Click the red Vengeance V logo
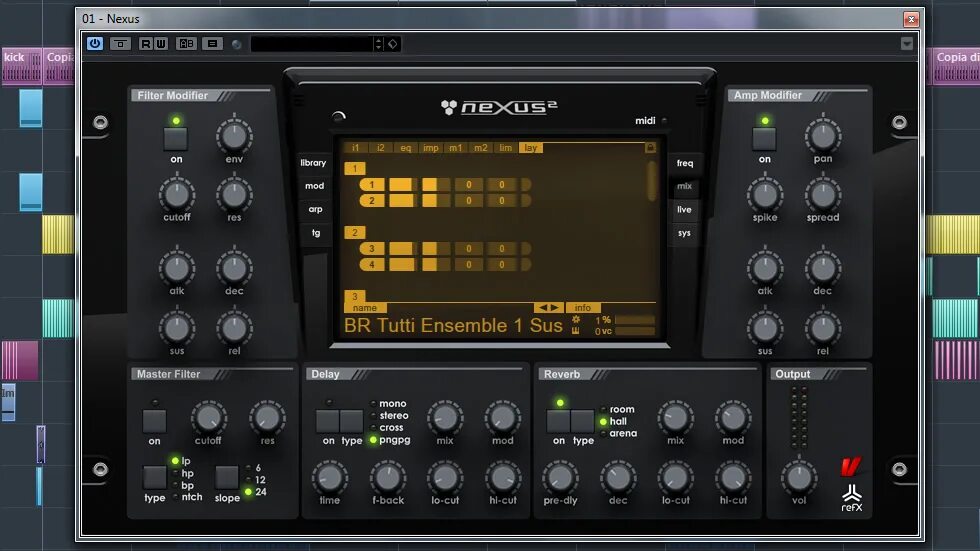This screenshot has height=551, width=980. (x=851, y=466)
